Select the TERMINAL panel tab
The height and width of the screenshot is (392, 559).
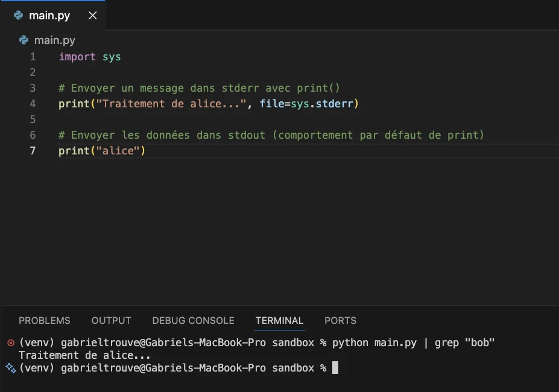pyautogui.click(x=280, y=320)
